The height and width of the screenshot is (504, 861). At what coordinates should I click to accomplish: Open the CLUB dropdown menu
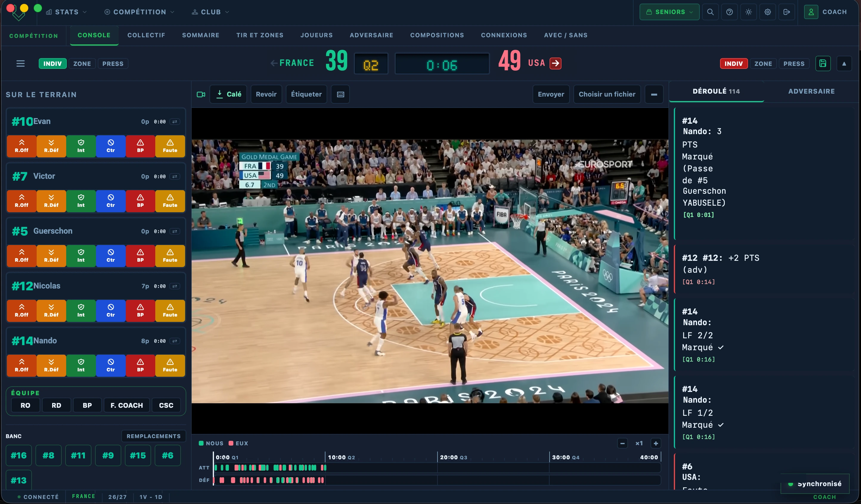click(210, 12)
